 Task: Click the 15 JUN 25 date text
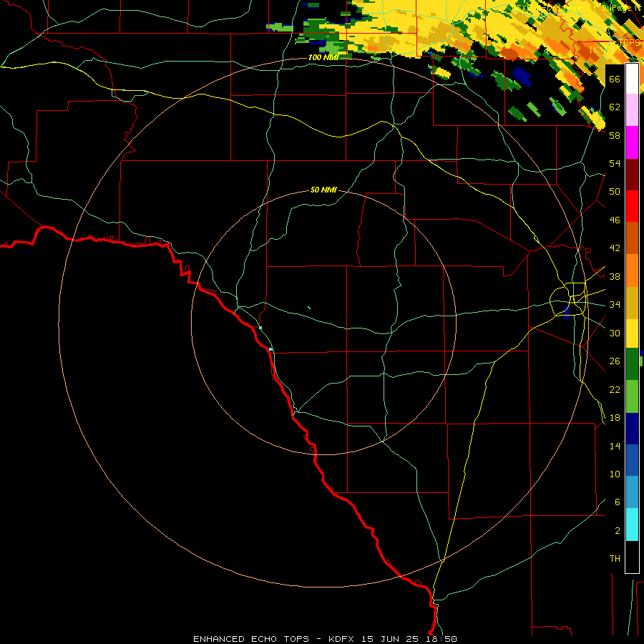390,639
